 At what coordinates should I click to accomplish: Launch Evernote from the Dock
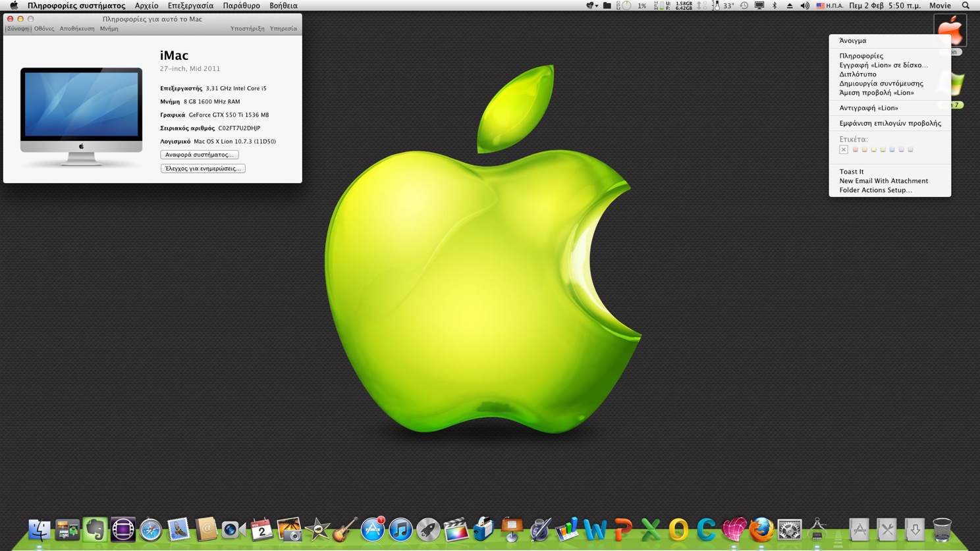coord(95,530)
